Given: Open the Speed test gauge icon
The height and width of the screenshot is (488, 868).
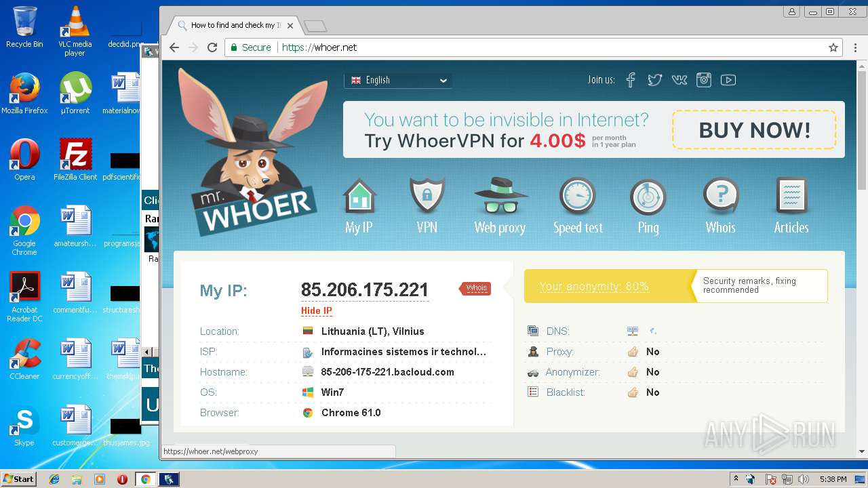Looking at the screenshot, I should [x=577, y=197].
